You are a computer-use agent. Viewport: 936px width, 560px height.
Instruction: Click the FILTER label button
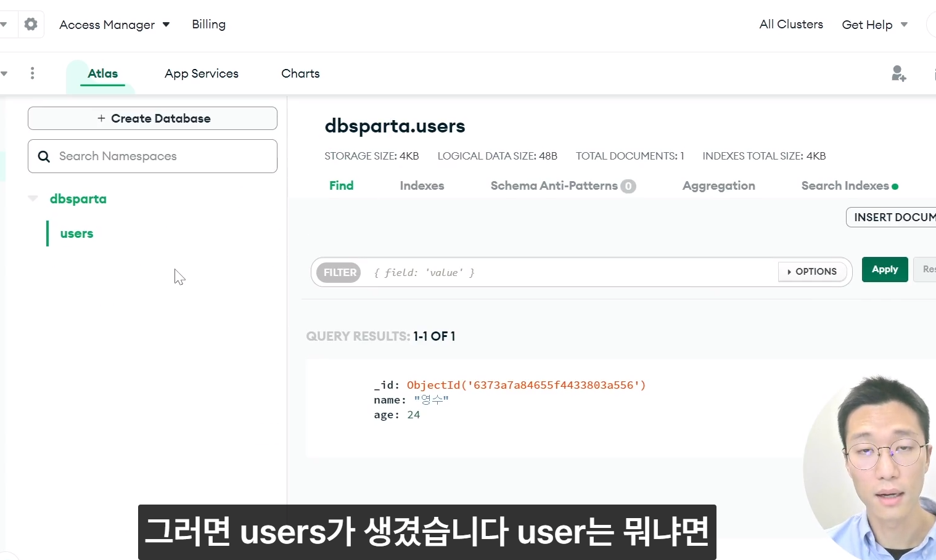click(339, 272)
